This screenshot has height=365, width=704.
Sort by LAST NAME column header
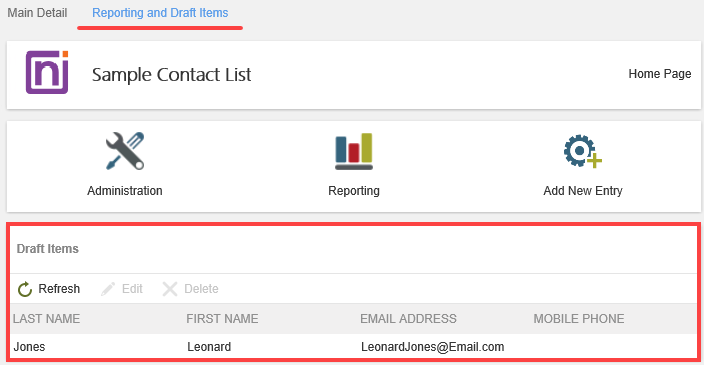click(x=47, y=319)
